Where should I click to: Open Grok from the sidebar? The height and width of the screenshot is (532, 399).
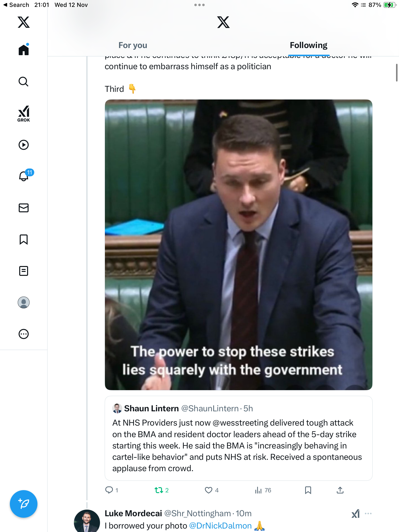(24, 114)
